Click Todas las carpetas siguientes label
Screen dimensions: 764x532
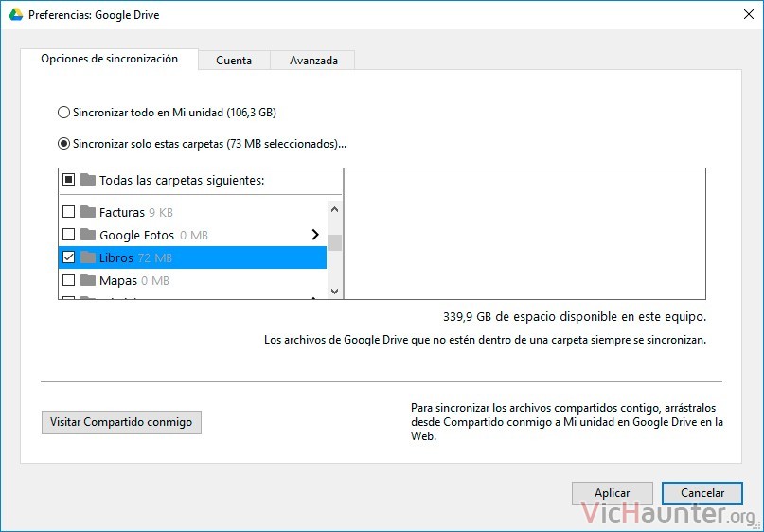[x=182, y=180]
